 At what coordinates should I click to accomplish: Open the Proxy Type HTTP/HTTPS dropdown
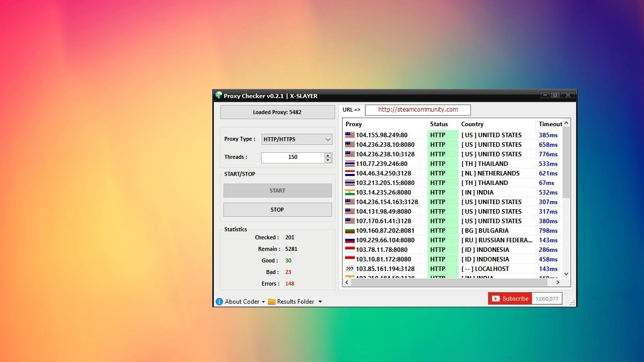coord(297,139)
